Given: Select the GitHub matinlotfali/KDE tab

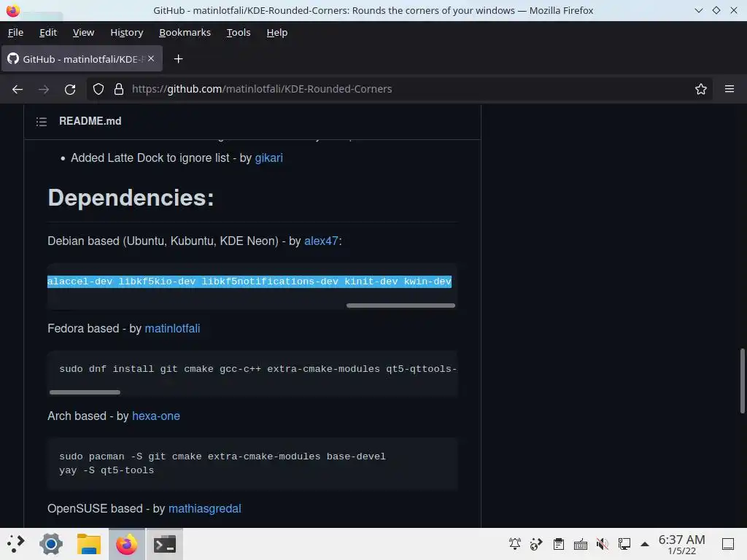Looking at the screenshot, I should click(x=82, y=58).
